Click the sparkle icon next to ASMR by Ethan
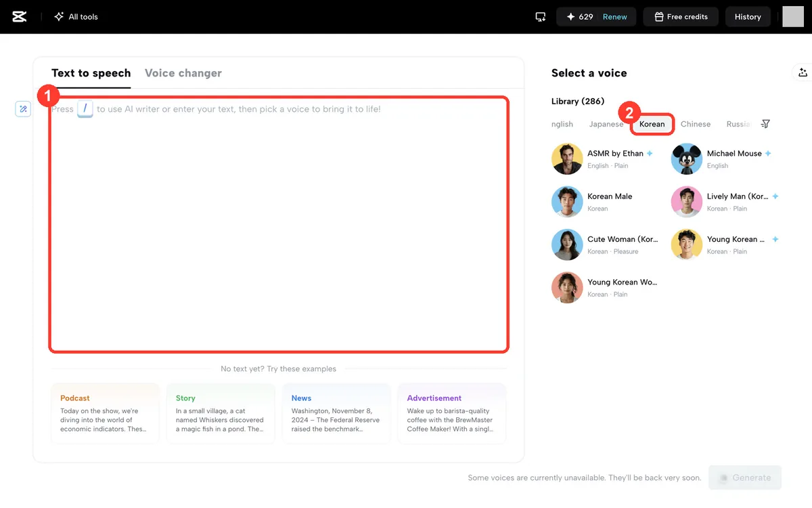The height and width of the screenshot is (508, 812). click(650, 154)
